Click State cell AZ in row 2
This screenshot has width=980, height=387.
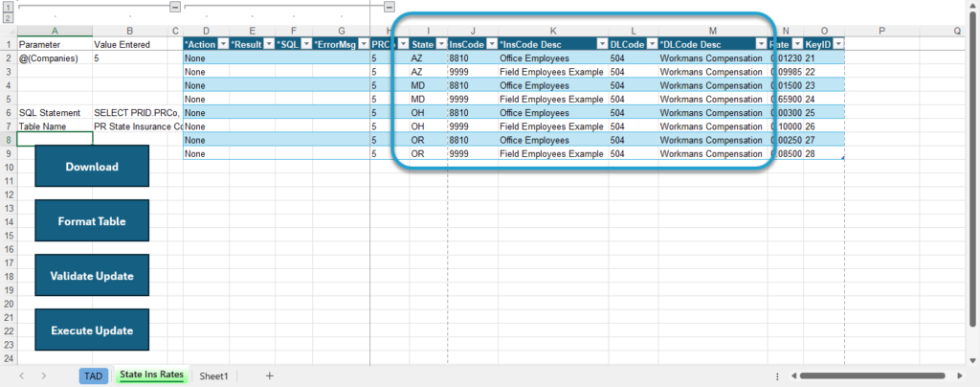point(428,58)
